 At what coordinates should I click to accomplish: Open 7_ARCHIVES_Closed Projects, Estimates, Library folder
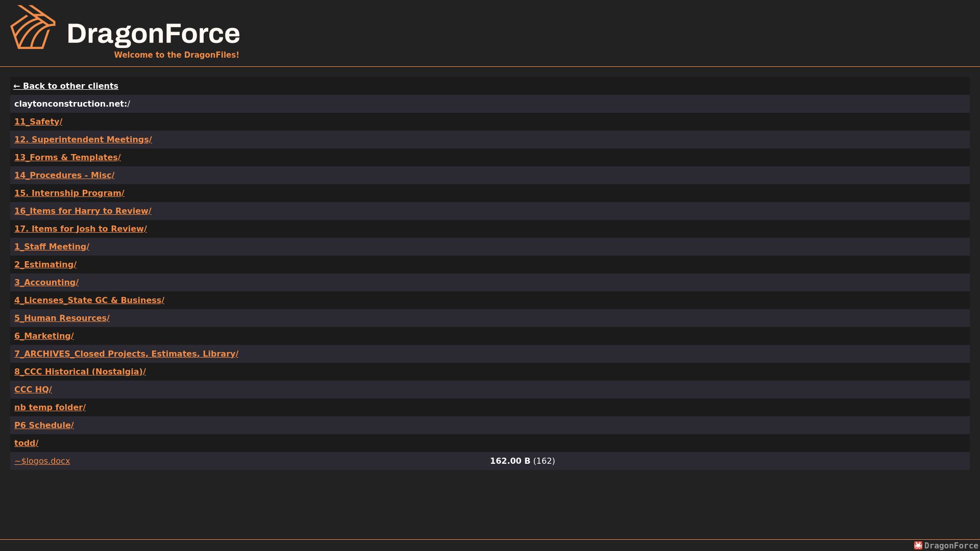[x=126, y=354]
